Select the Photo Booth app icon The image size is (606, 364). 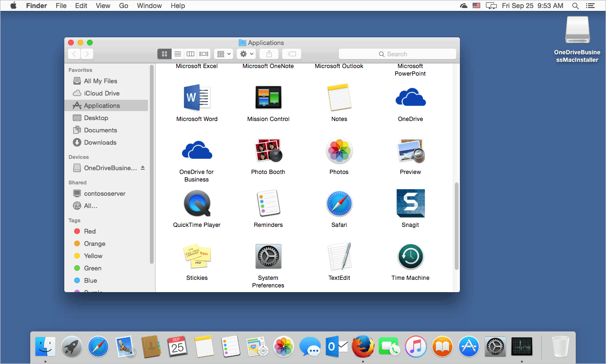click(268, 151)
